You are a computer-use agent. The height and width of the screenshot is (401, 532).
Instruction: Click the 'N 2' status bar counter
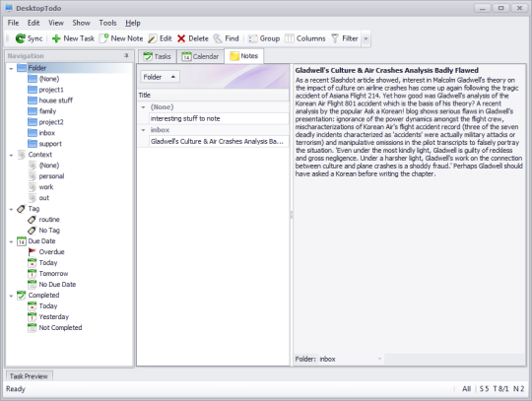tap(519, 389)
